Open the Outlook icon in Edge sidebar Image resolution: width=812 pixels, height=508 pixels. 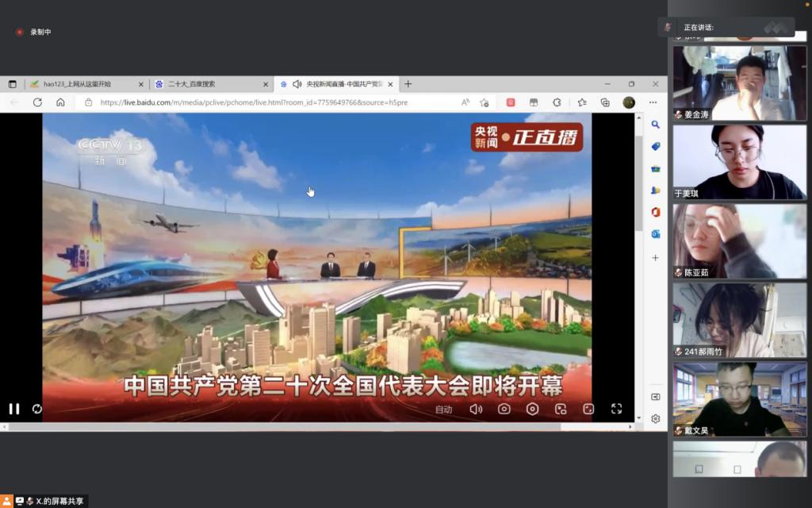tap(656, 234)
